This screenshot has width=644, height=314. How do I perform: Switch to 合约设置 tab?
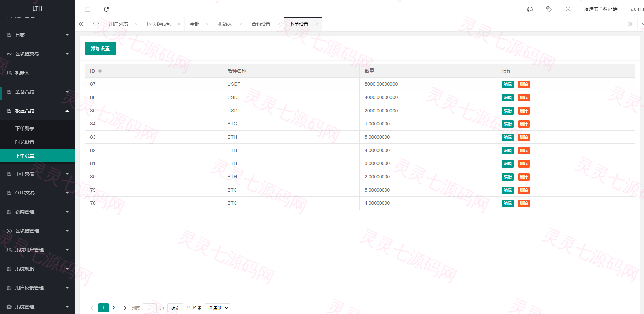click(261, 24)
